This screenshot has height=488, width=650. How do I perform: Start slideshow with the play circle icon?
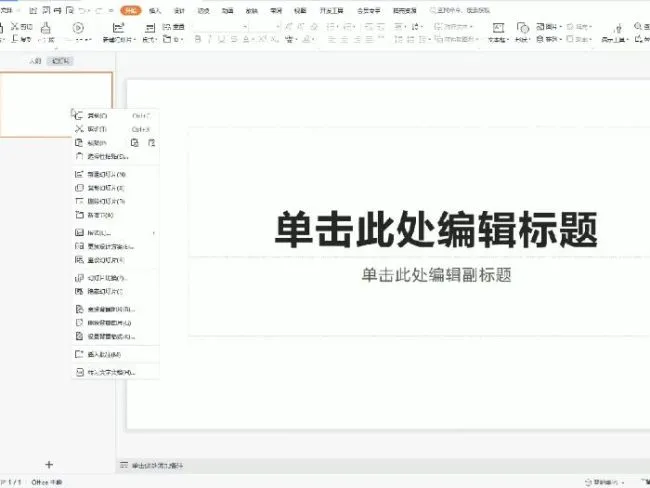[x=78, y=28]
